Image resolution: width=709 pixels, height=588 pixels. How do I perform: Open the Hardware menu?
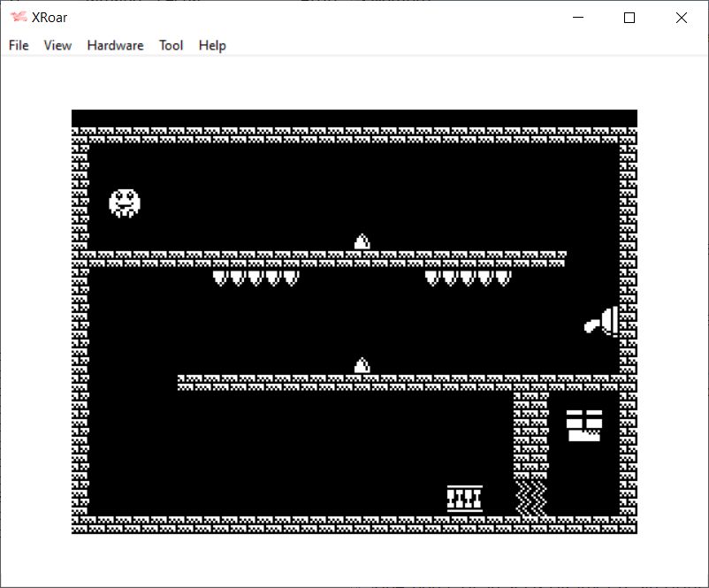pos(115,45)
